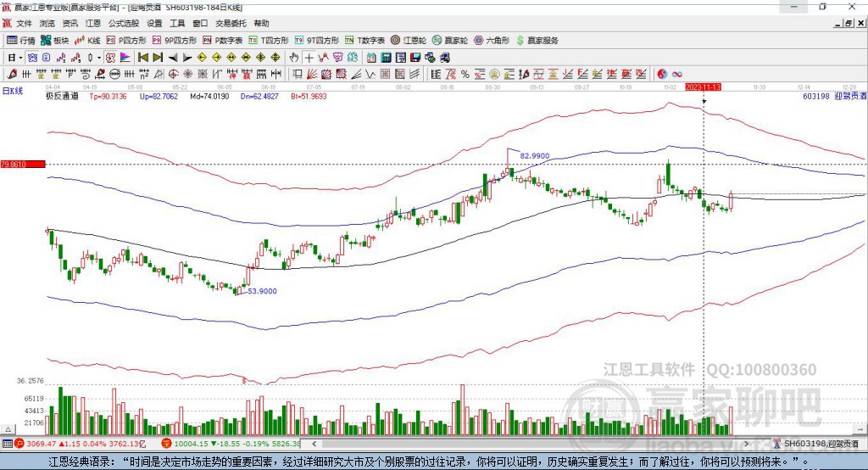
Task: Click the 603198 迎驾贡酒 stock label
Action: click(x=834, y=97)
